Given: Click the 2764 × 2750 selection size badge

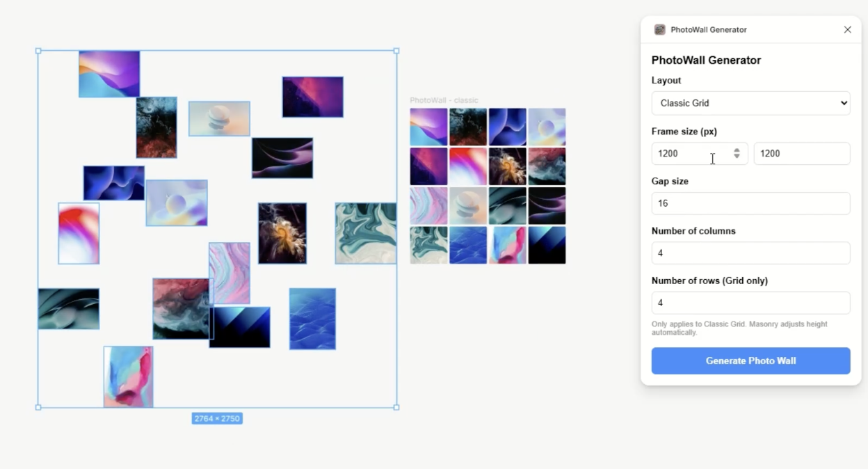Looking at the screenshot, I should tap(217, 419).
